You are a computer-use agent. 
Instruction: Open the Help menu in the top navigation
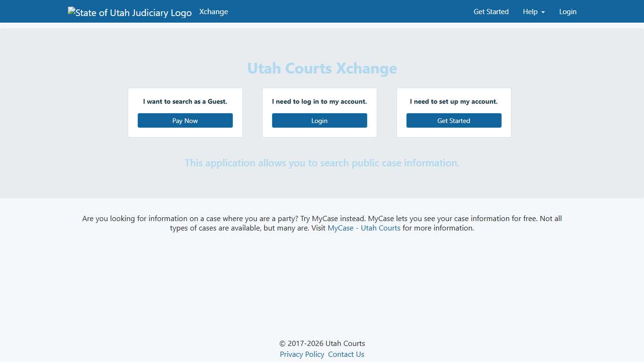pos(530,12)
